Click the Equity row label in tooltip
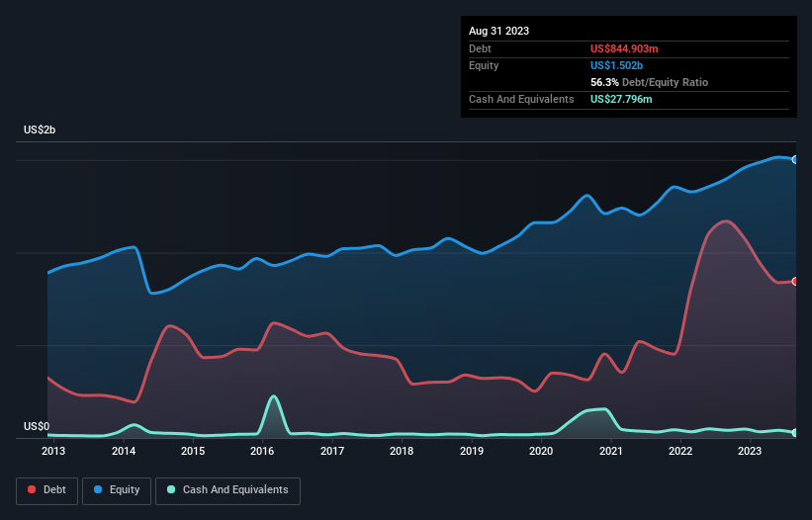812x520 pixels. (484, 65)
